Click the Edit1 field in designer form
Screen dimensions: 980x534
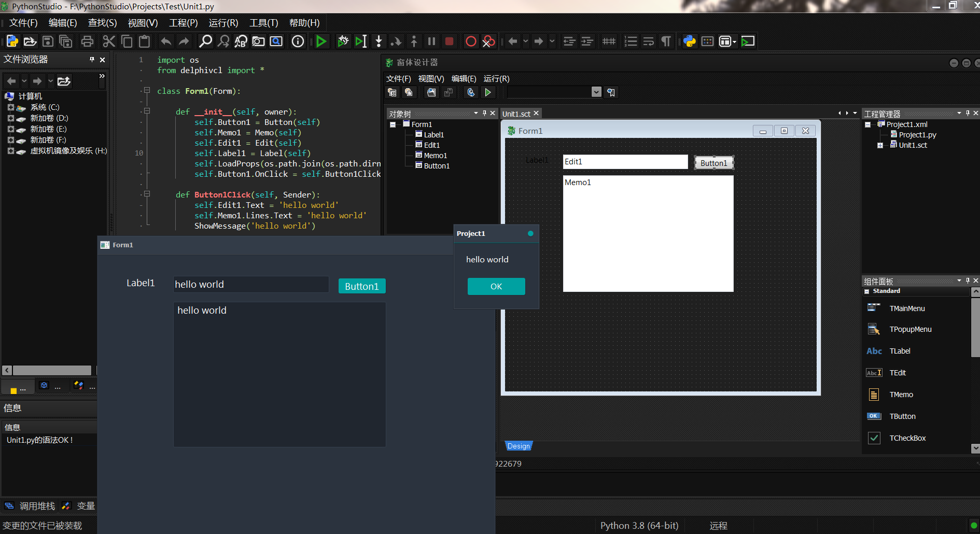[625, 162]
